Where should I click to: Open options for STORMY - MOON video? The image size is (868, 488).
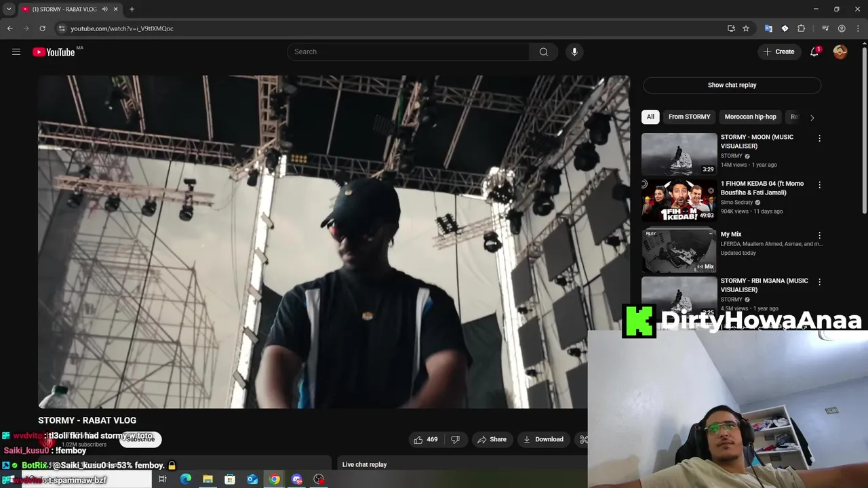pyautogui.click(x=819, y=138)
